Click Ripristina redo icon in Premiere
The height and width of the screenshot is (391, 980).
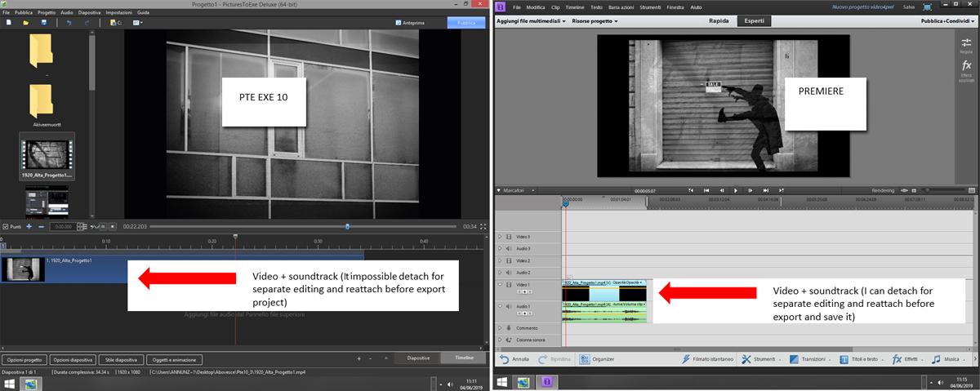pos(555,358)
